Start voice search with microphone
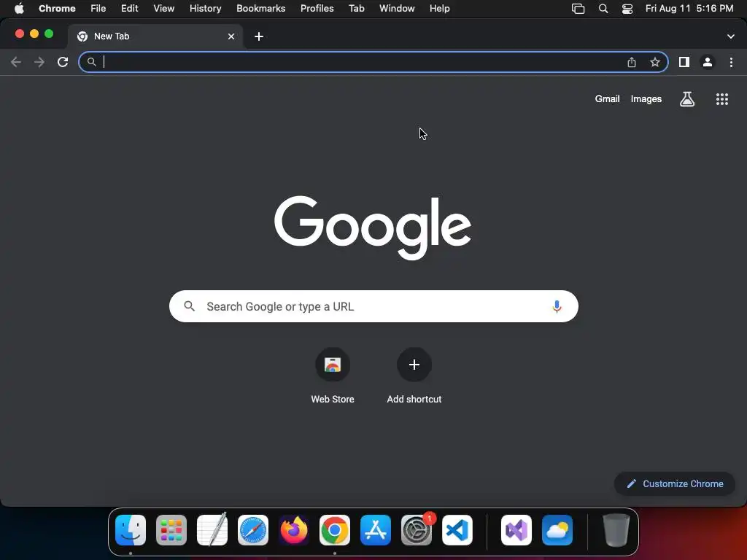747x560 pixels. coord(557,307)
